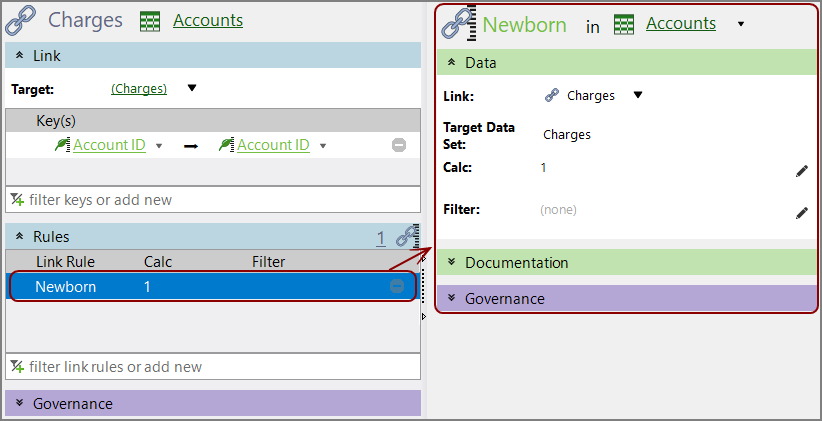Open the dropdown arrow next to right Accounts
Screen dimensions: 822x421
pos(741,24)
